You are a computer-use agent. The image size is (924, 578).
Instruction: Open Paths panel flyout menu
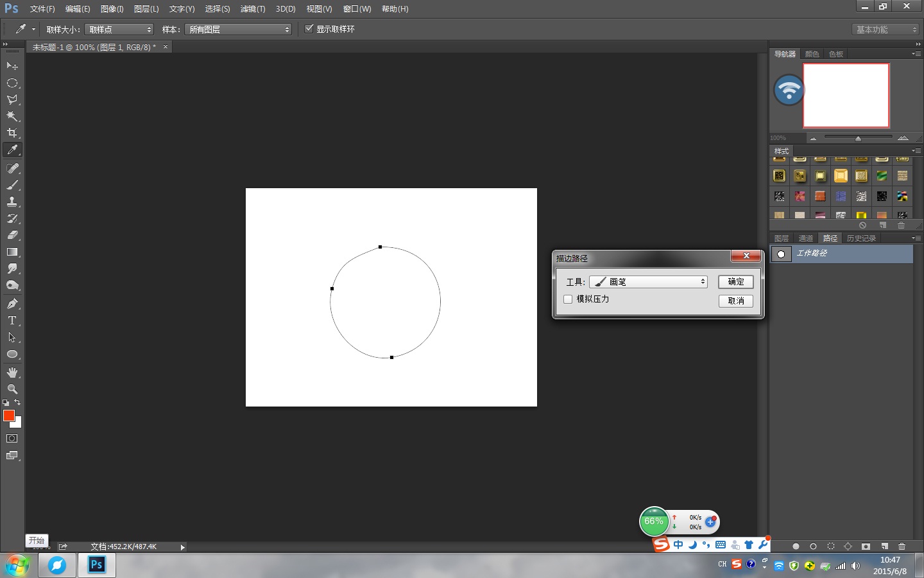pyautogui.click(x=916, y=238)
